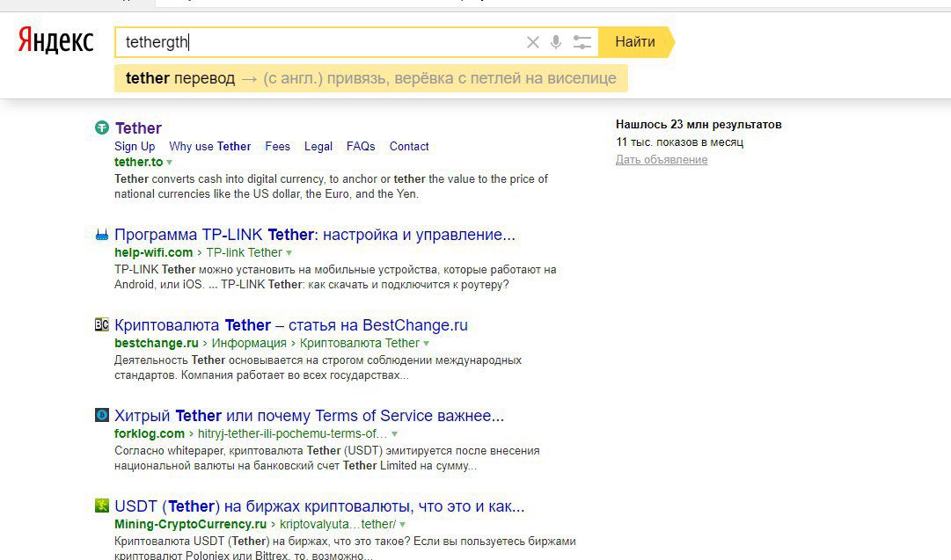Expand dropdown arrow after TP-link Tether breadcrumb
The image size is (951, 560).
click(289, 252)
